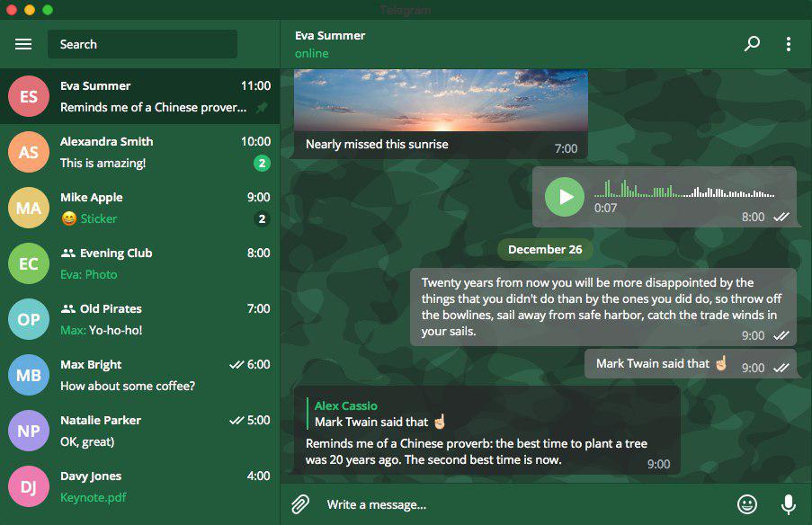Click the group icon beside Old Pirates
812x525 pixels.
67,309
